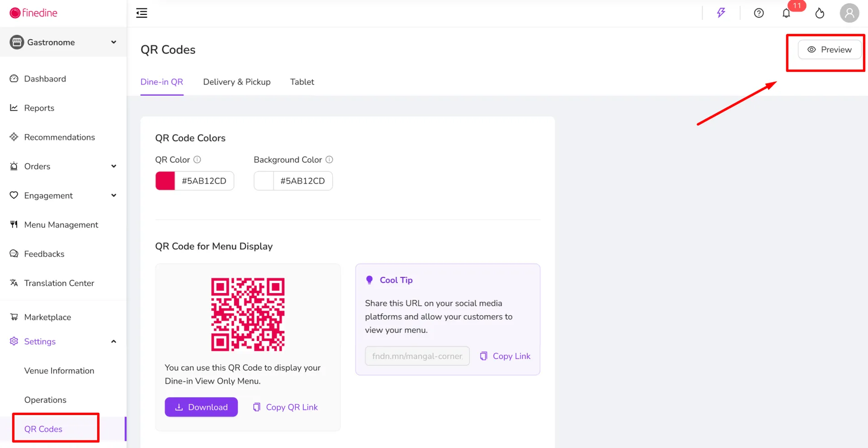Click the Preview button
Image resolution: width=868 pixels, height=448 pixels.
click(x=830, y=50)
